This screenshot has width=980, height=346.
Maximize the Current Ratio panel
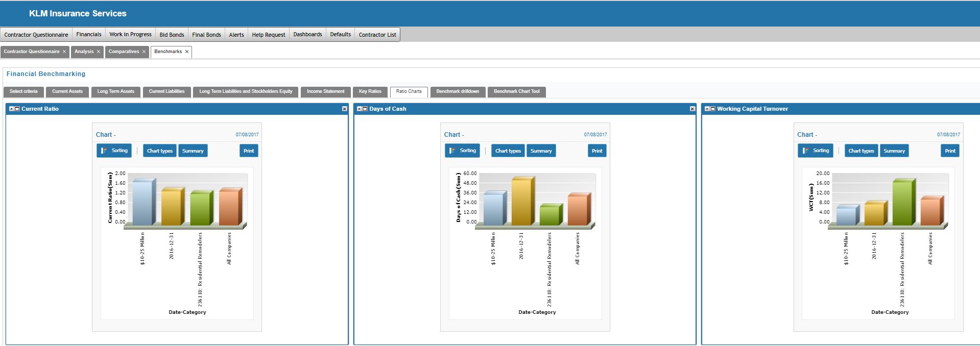pyautogui.click(x=17, y=109)
